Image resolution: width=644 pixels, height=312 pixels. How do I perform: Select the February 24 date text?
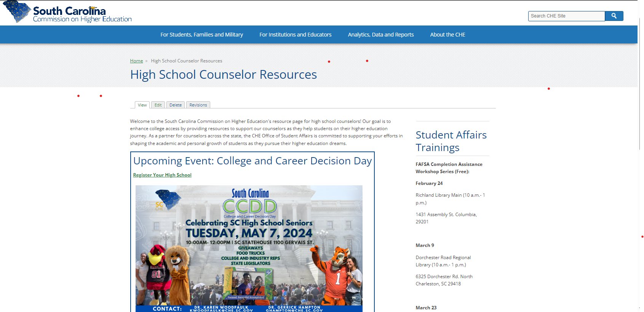(429, 183)
